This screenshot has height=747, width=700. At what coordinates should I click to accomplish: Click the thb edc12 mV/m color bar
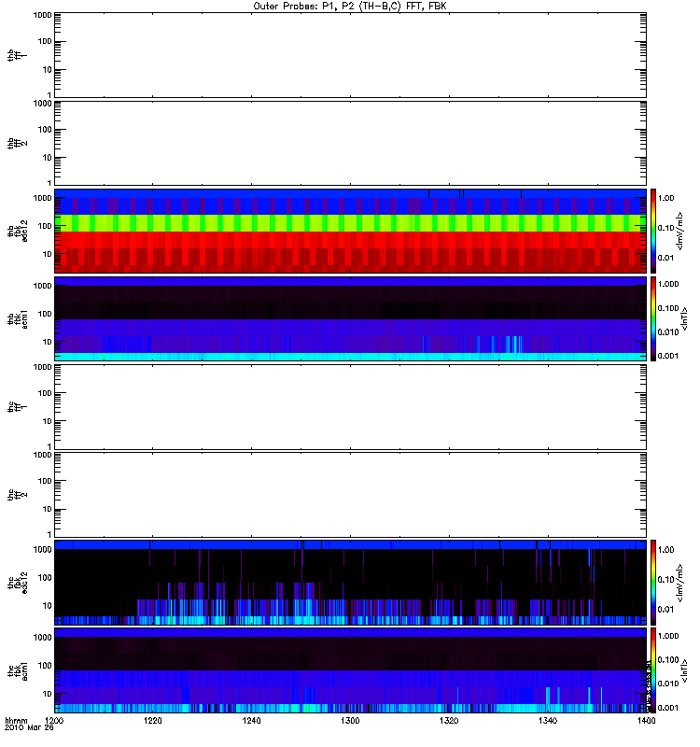coord(653,231)
